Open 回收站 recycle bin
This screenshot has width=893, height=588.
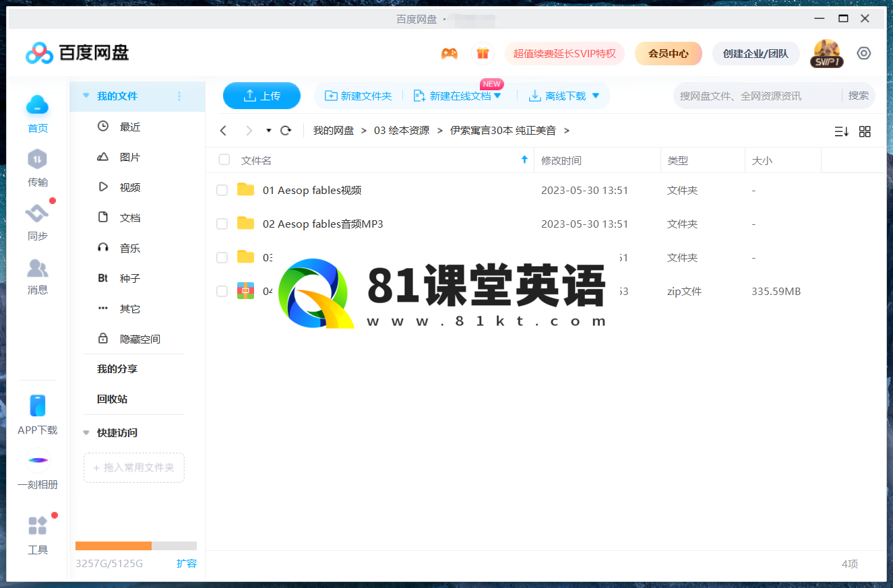point(112,399)
